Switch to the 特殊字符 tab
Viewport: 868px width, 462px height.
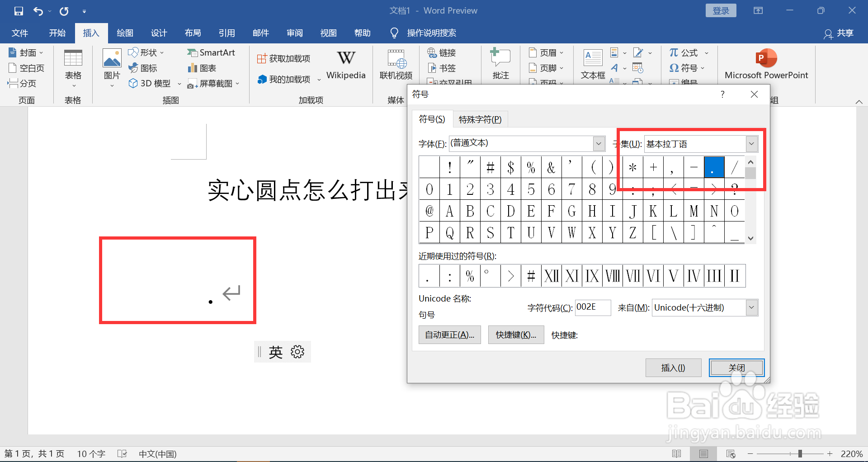[x=480, y=119]
